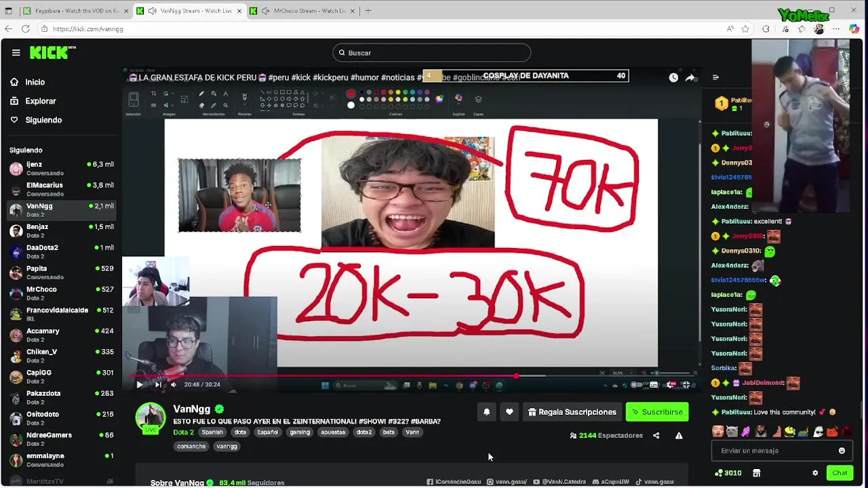Close the MrChoco Stream tab
Screen dimensions: 868x488
pyautogui.click(x=352, y=11)
